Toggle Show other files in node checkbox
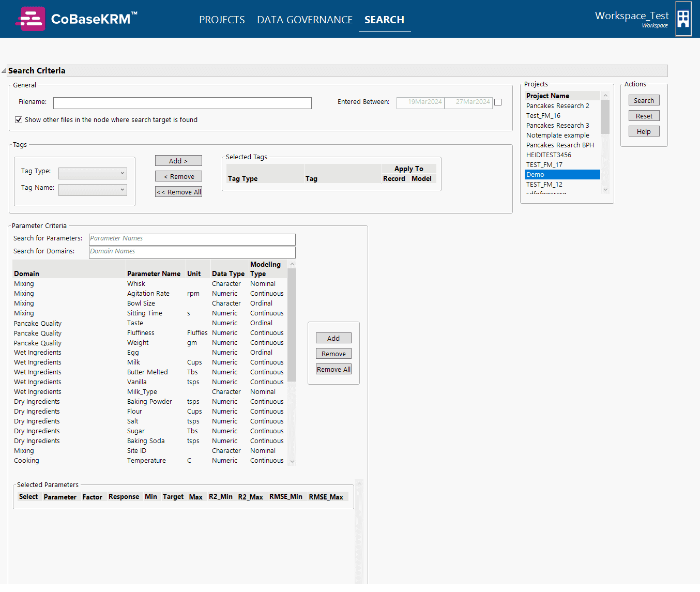700x592 pixels. 19,120
